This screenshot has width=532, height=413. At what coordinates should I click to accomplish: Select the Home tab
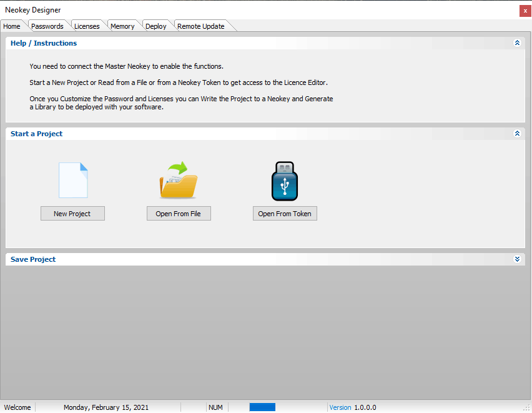12,26
